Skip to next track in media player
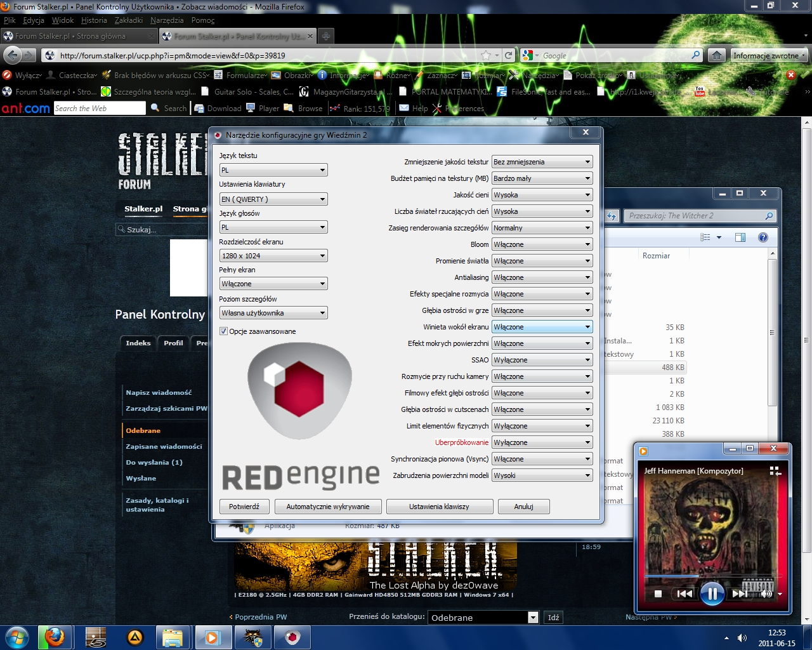Screen dimensions: 812x650 pyautogui.click(x=739, y=594)
